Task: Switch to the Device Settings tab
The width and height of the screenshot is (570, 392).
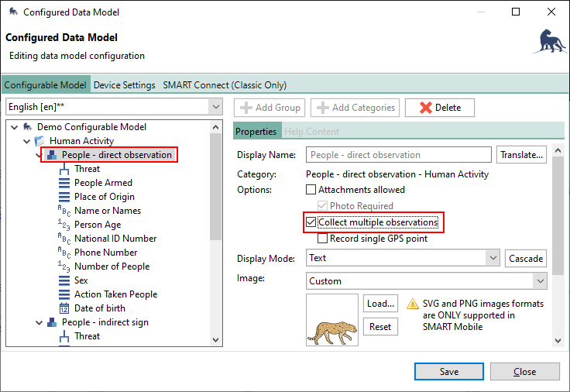Action: click(x=125, y=85)
